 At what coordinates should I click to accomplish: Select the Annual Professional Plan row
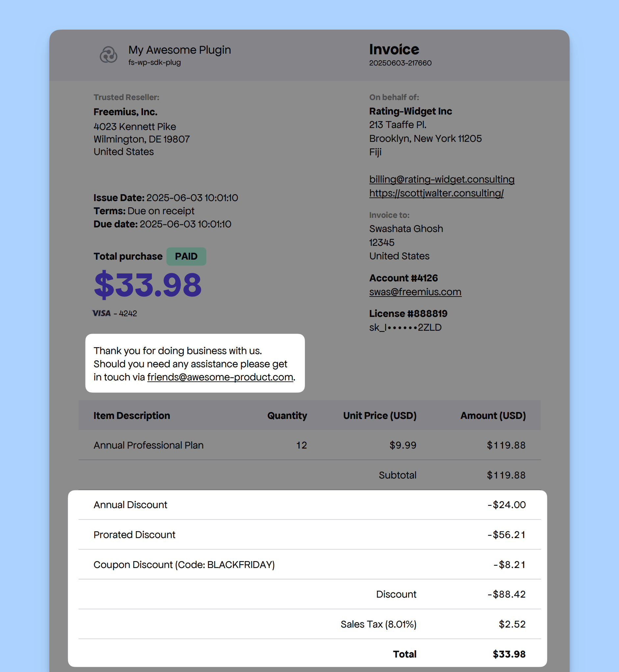309,445
